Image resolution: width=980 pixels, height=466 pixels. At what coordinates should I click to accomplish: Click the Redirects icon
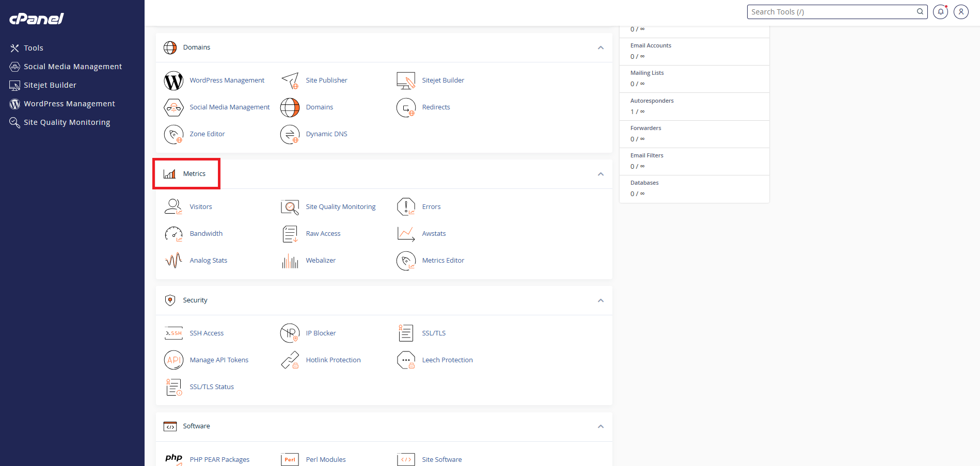[406, 107]
